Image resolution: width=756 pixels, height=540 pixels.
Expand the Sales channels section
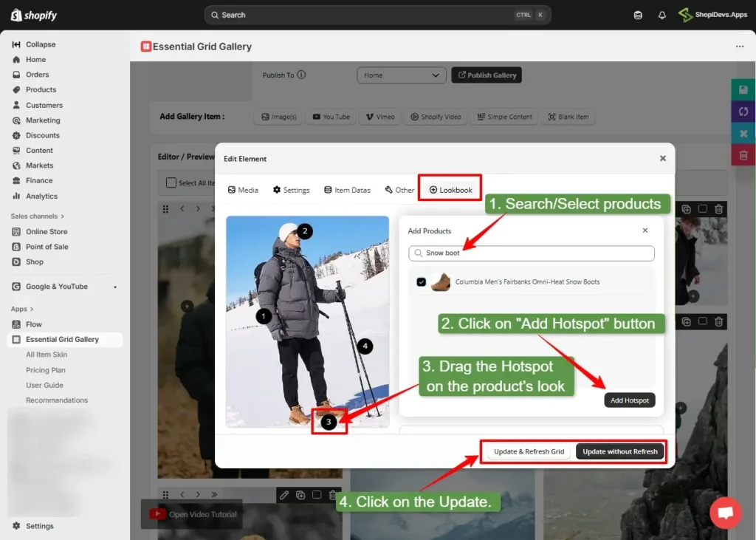tap(37, 216)
